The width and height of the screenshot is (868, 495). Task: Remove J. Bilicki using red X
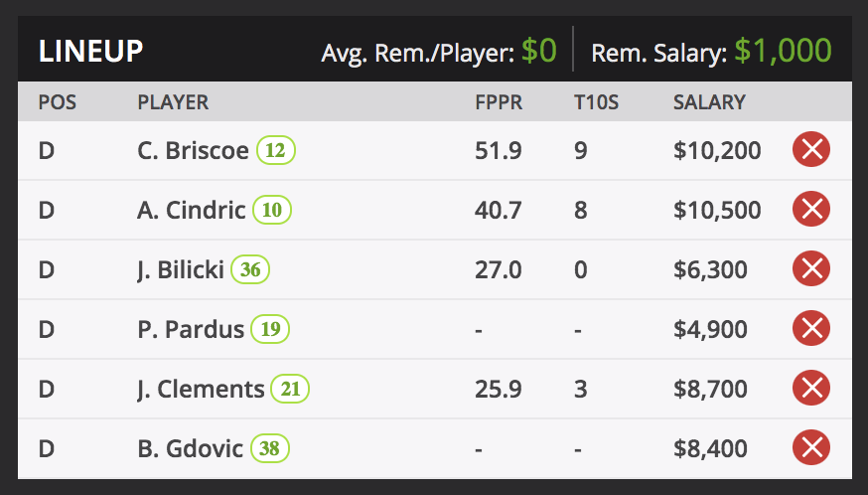click(811, 269)
